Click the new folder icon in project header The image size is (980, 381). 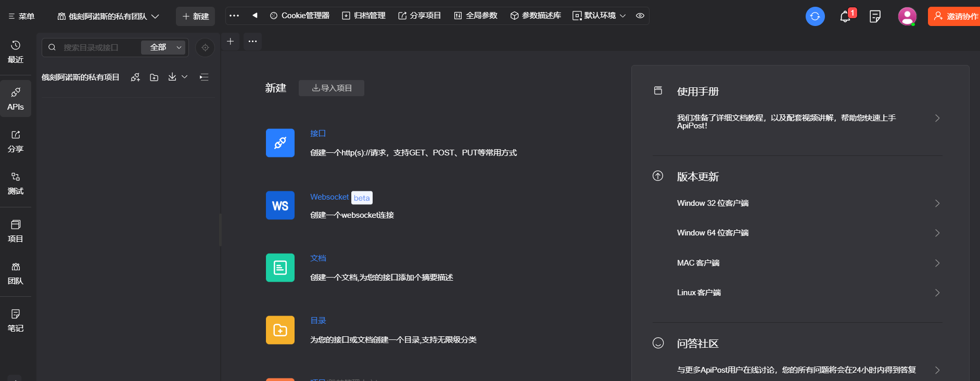(x=154, y=77)
